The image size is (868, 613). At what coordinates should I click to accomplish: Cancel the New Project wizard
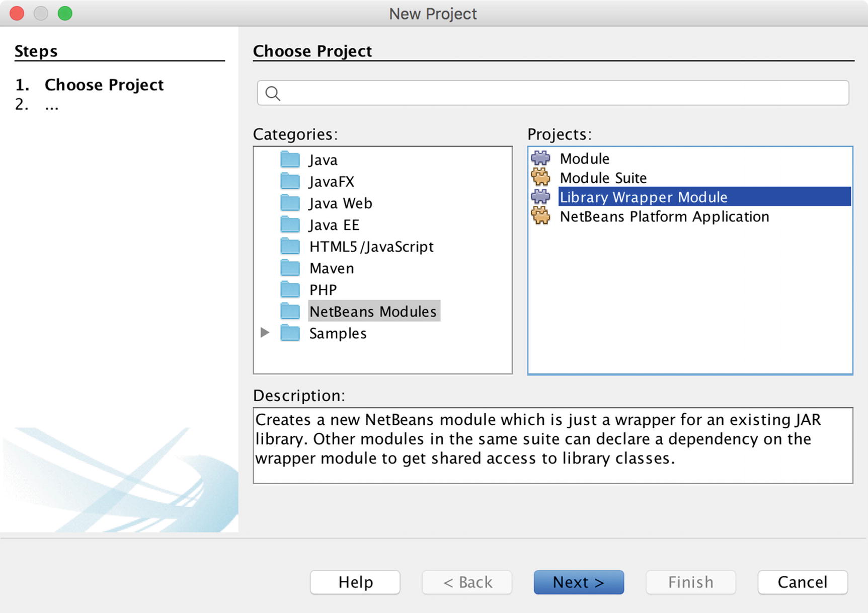click(x=803, y=582)
